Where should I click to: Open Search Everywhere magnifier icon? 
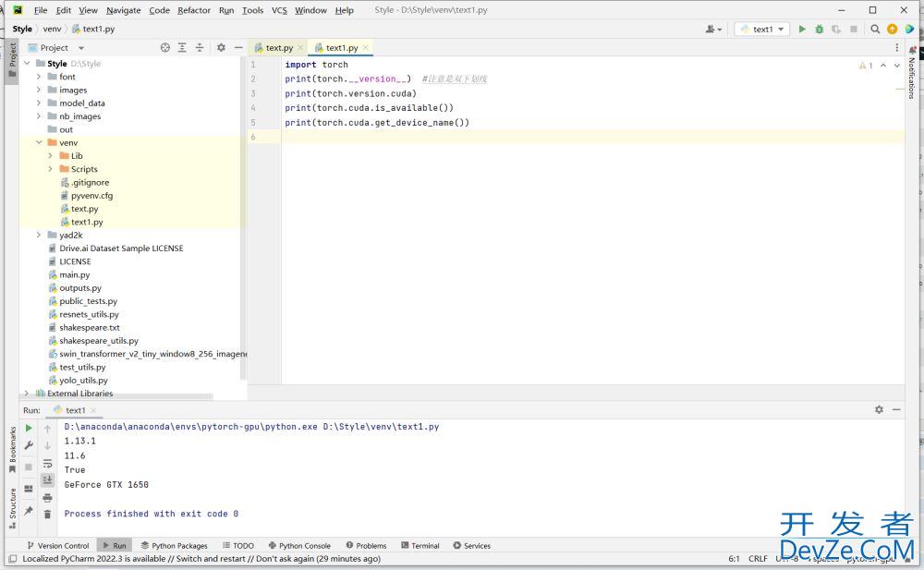pyautogui.click(x=875, y=29)
